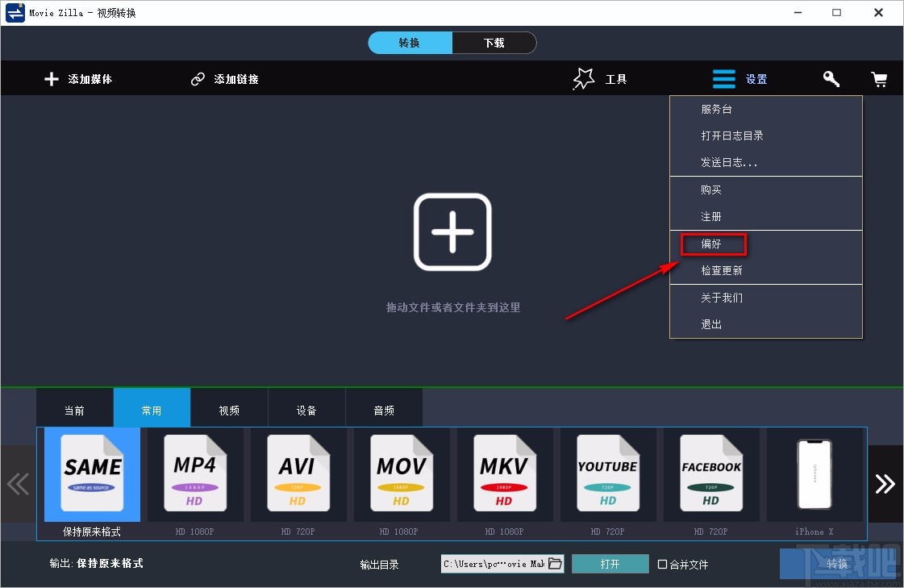This screenshot has width=904, height=588.
Task: Select the 检查更新 menu entry
Action: pyautogui.click(x=722, y=270)
